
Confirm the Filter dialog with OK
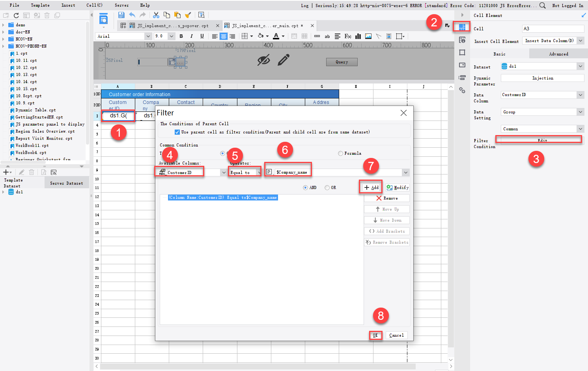click(375, 336)
